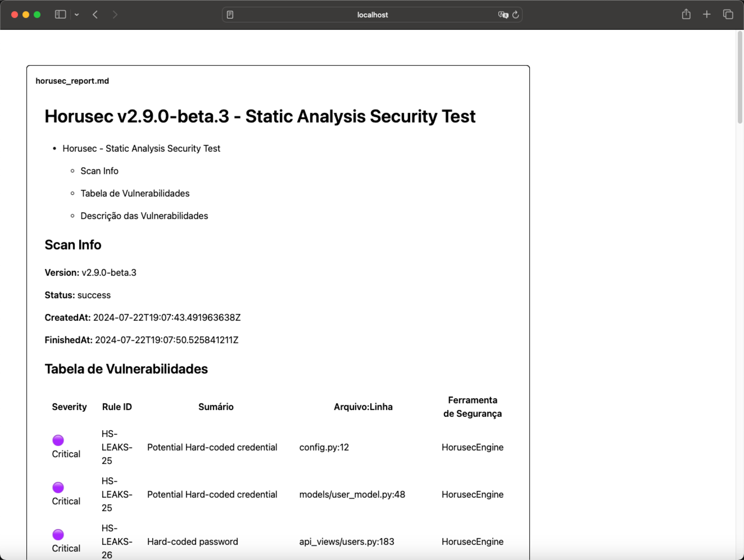Click the Severity column header

point(69,407)
